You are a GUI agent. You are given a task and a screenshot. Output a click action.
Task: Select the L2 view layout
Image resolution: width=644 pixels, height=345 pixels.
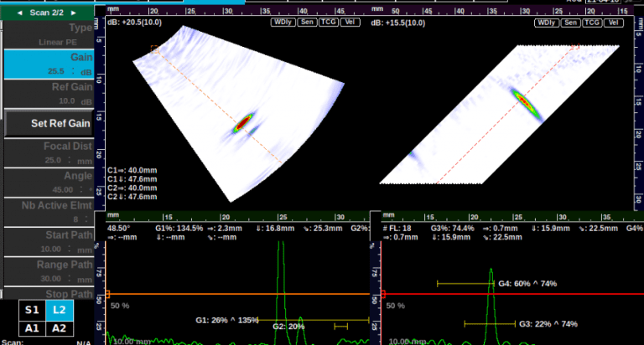tap(60, 309)
